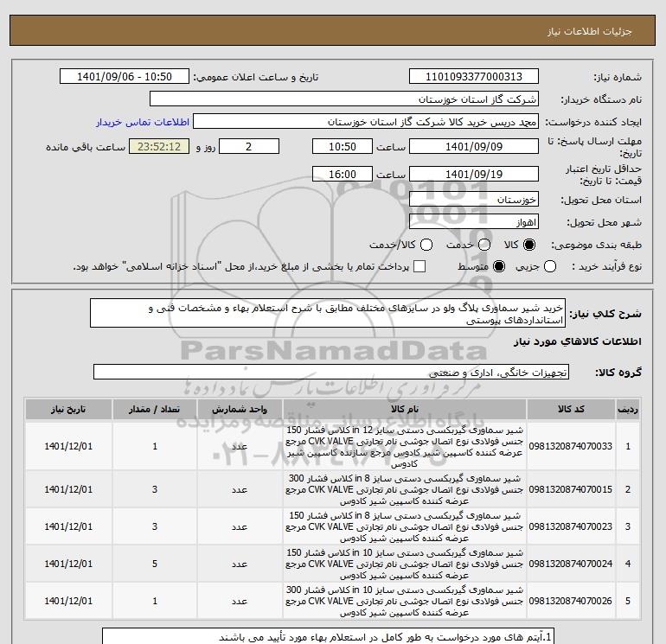Screen dimensions: 666x644
Task: Click product code 0981320874070024
Action: (x=571, y=564)
